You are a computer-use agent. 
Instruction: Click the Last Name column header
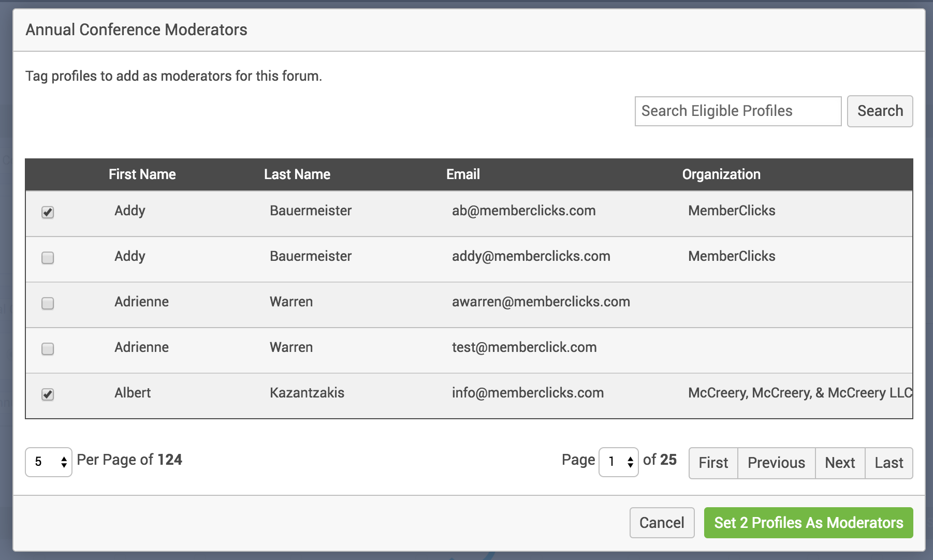pos(297,174)
